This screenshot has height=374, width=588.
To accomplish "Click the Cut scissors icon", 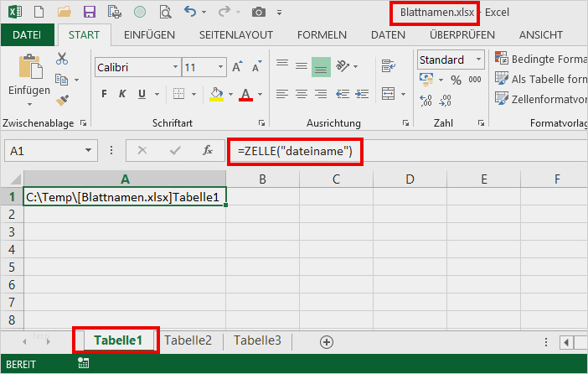I will (x=62, y=59).
